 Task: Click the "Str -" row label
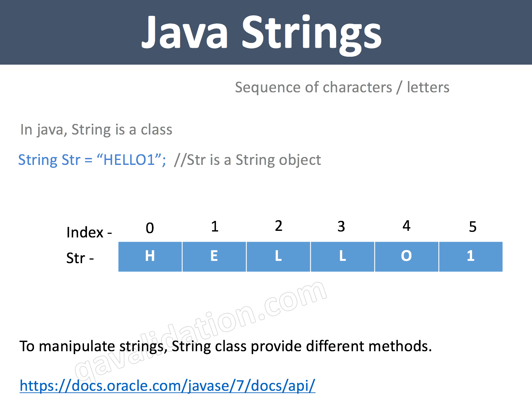(80, 258)
